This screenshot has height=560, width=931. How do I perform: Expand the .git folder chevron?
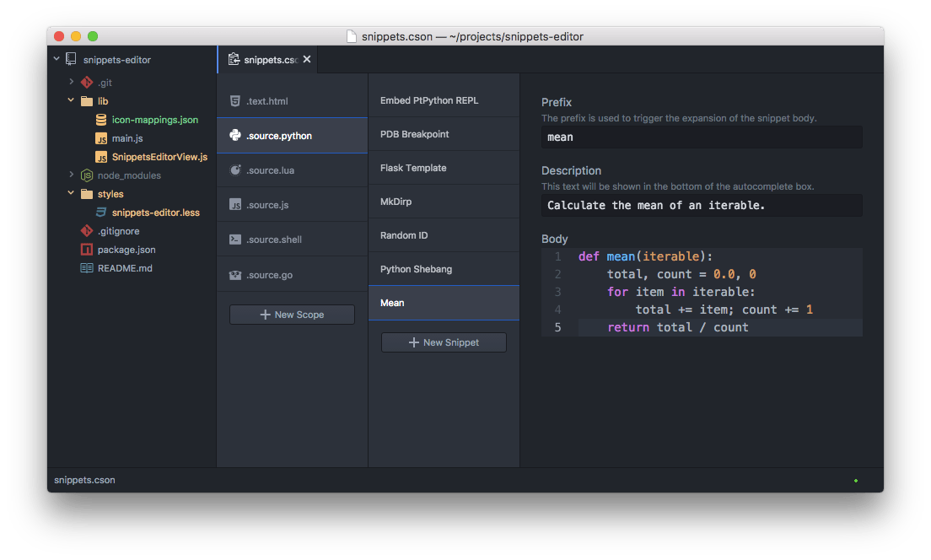(x=71, y=81)
